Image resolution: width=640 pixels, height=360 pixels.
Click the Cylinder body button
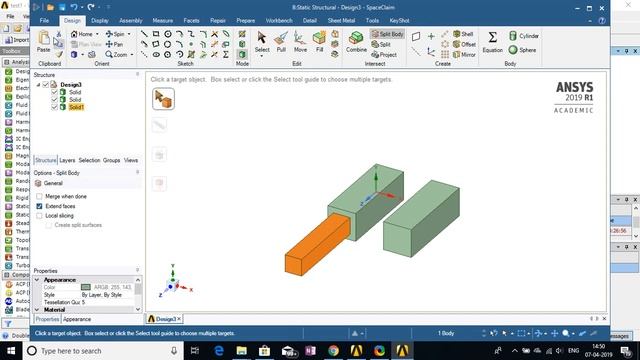[x=524, y=36]
